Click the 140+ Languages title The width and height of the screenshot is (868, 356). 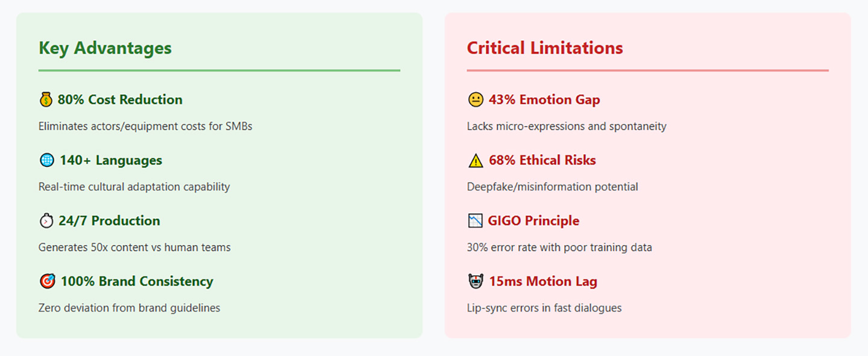click(111, 160)
